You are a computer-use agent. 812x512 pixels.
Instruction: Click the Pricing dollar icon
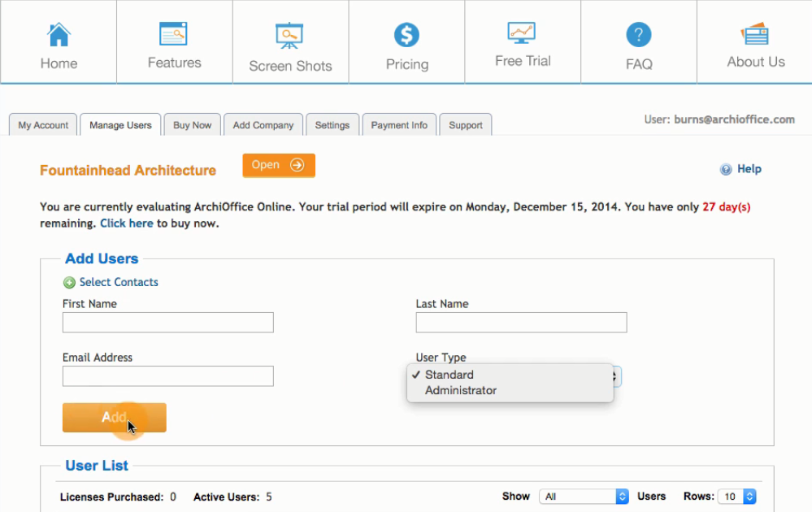[x=406, y=35]
